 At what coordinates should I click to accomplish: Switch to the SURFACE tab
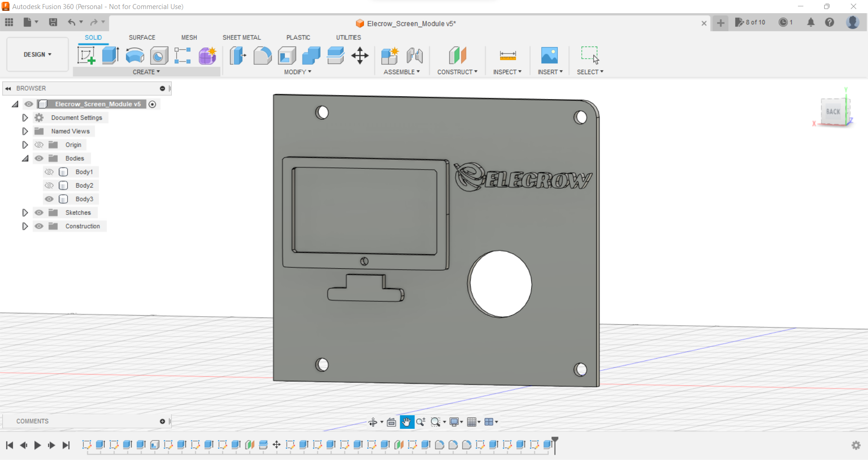(x=142, y=38)
